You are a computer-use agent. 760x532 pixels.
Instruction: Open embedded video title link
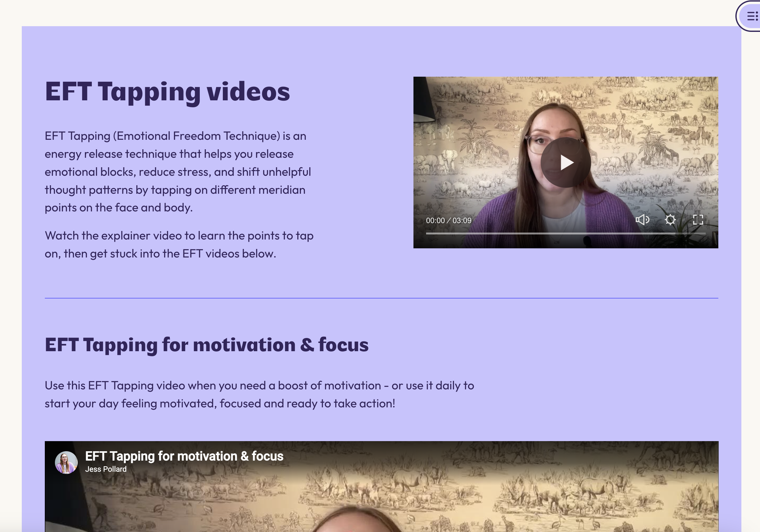click(184, 456)
